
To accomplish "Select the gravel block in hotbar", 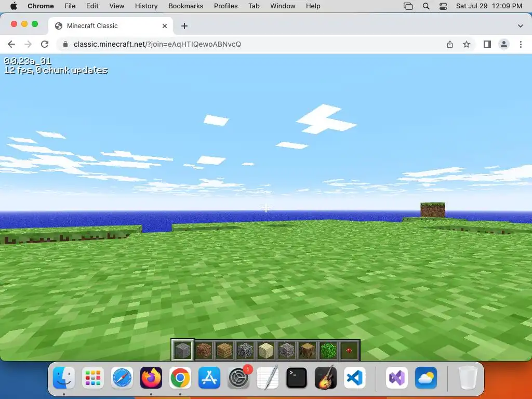I will pyautogui.click(x=287, y=350).
